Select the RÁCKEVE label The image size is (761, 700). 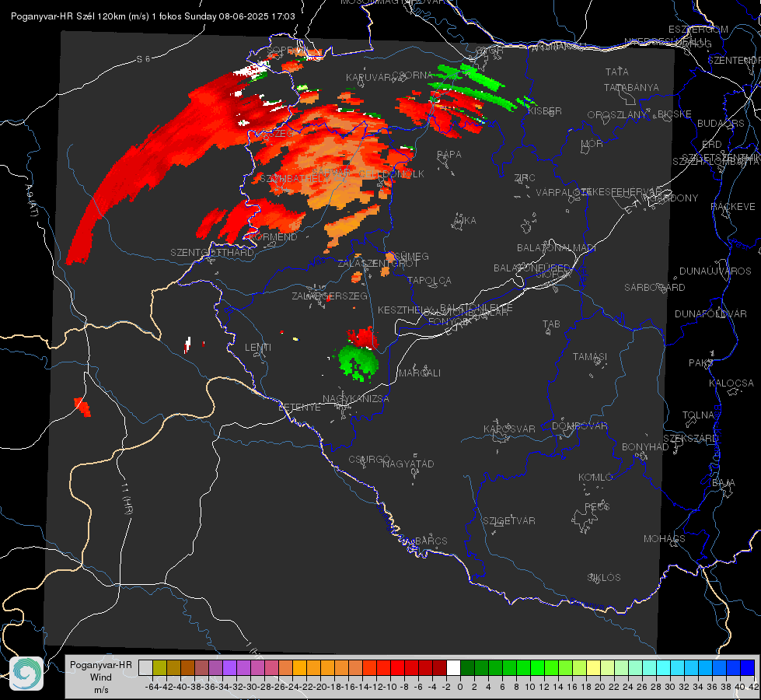pos(733,207)
